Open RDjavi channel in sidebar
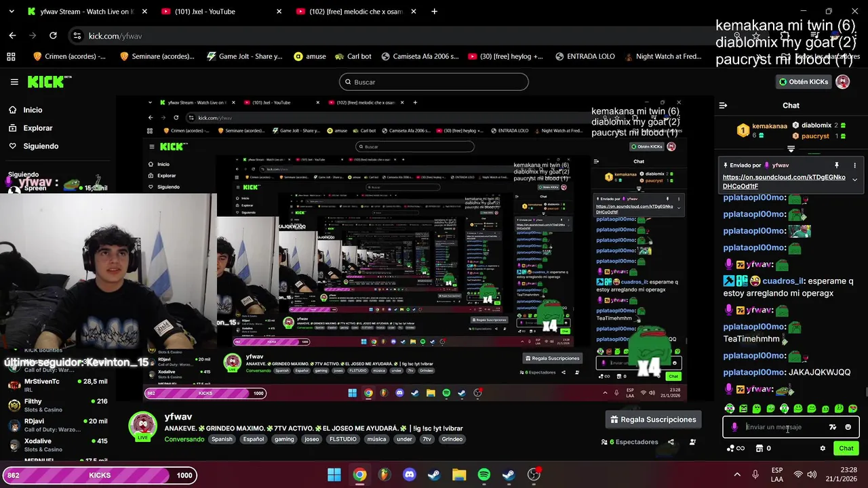The width and height of the screenshot is (868, 488). point(58,425)
